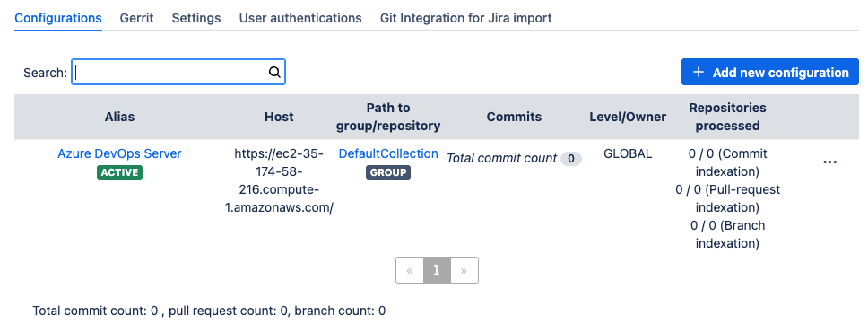Open the Azure DevOps Server alias link

tap(119, 153)
